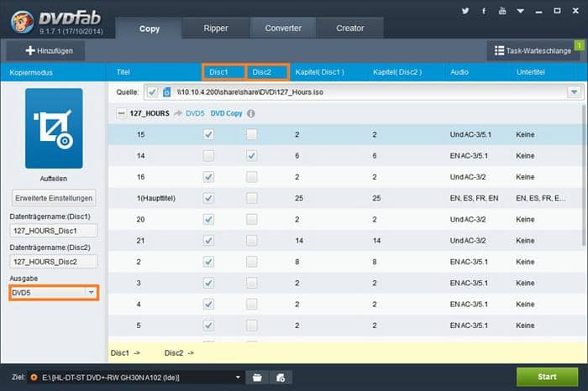Viewport: 588px width, 391px height.
Task: Open the YouTube link icon
Action: [502, 10]
